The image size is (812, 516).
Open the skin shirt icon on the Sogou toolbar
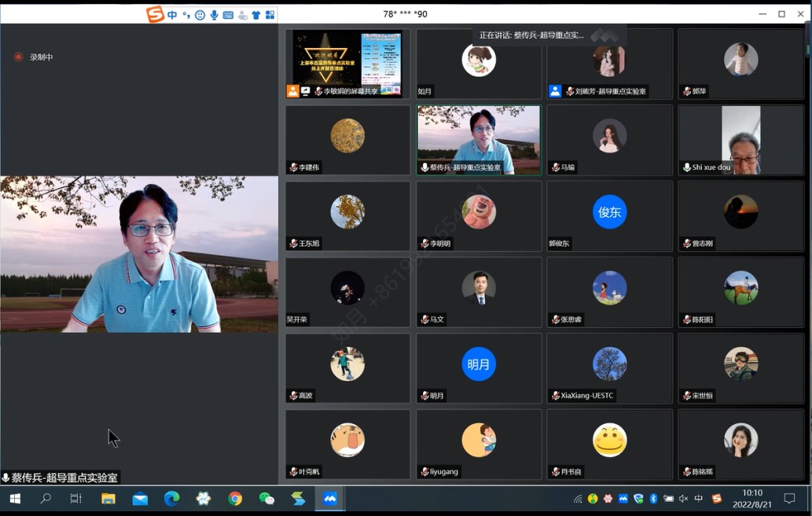(256, 15)
